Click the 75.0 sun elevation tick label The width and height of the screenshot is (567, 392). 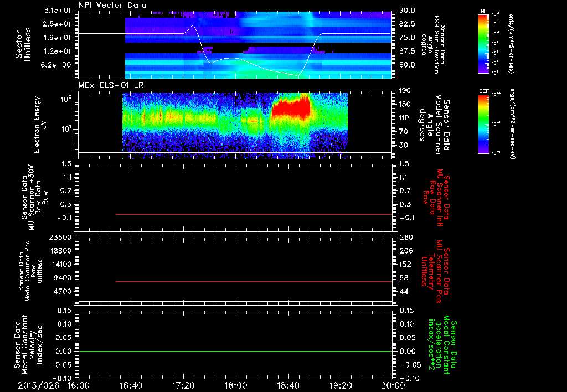pos(407,38)
